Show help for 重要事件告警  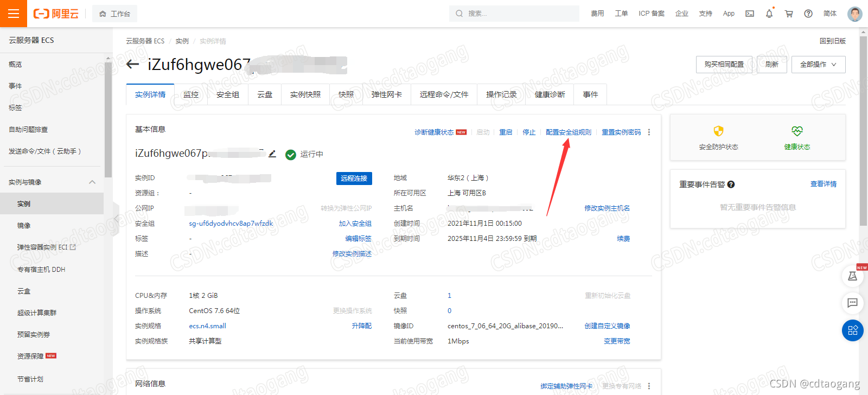(731, 184)
